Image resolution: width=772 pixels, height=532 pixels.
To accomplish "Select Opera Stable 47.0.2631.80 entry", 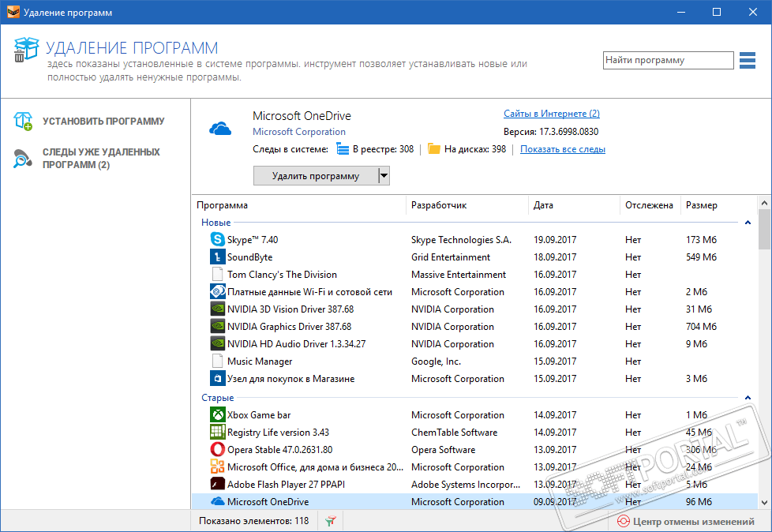I will pyautogui.click(x=279, y=449).
